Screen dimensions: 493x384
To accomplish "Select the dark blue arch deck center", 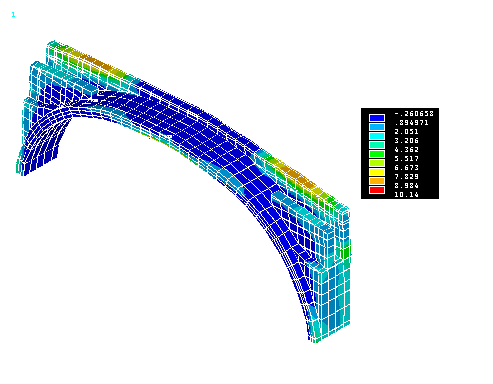I will [187, 127].
